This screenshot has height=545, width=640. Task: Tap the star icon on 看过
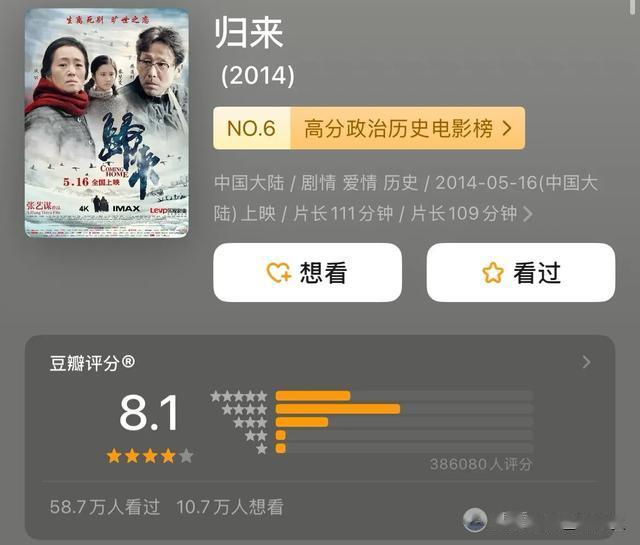pyautogui.click(x=493, y=273)
